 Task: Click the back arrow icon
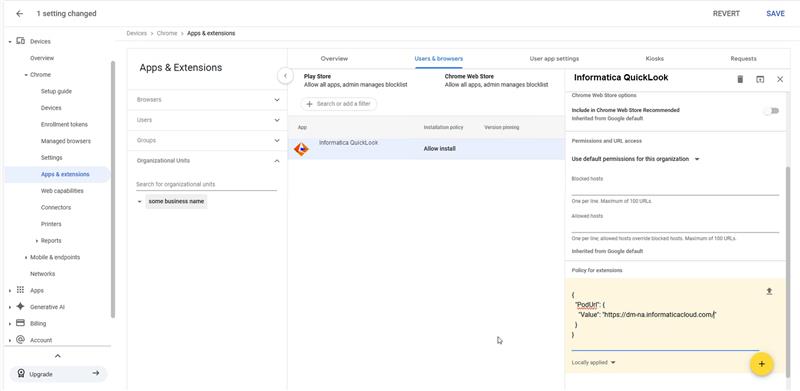coord(19,14)
